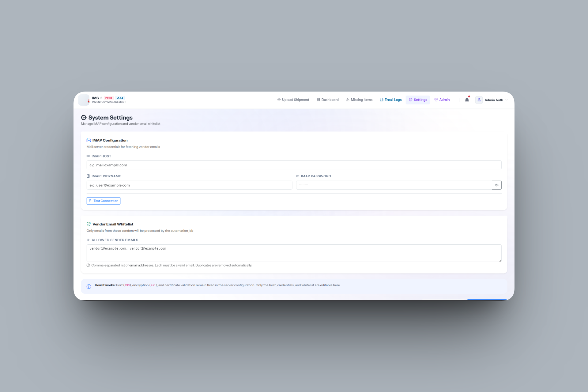
Task: Click the Email Logs envelope icon
Action: [381, 100]
